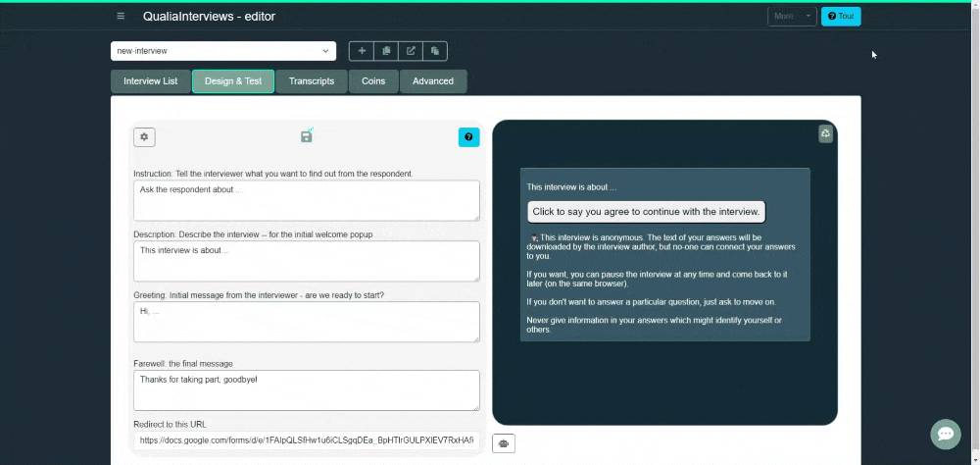
Task: Click the paste clipboard icon
Action: (x=435, y=51)
